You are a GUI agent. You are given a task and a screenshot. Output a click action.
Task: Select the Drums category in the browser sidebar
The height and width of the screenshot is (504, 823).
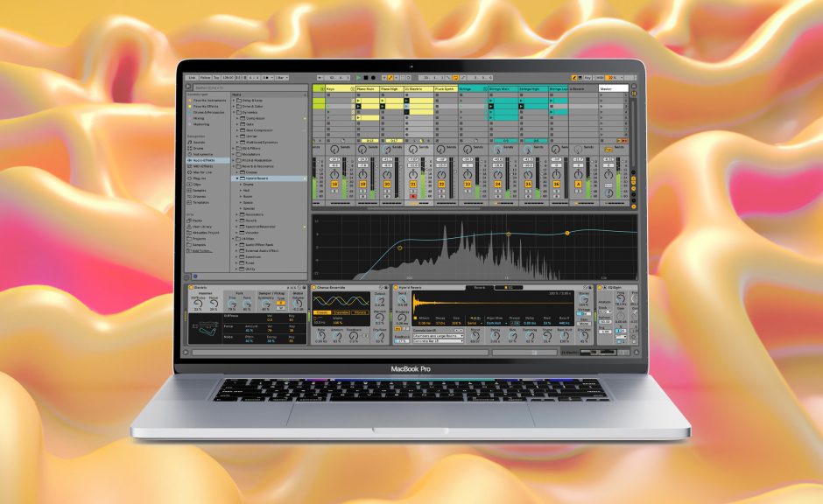click(x=199, y=148)
